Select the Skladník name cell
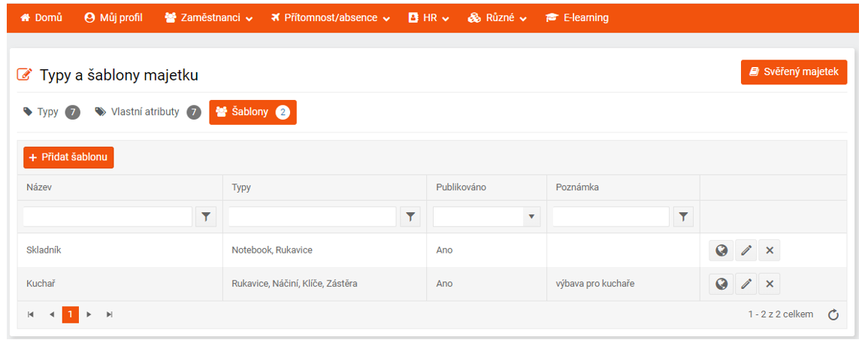 tap(120, 250)
